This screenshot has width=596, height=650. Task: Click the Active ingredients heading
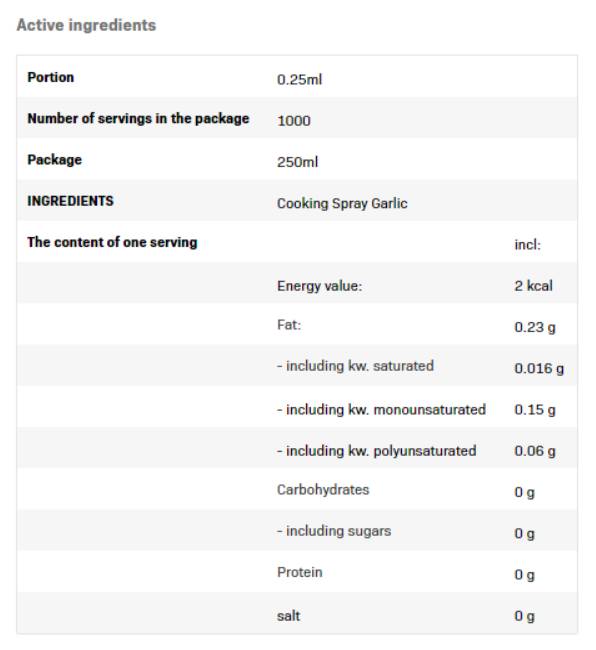coord(86,25)
